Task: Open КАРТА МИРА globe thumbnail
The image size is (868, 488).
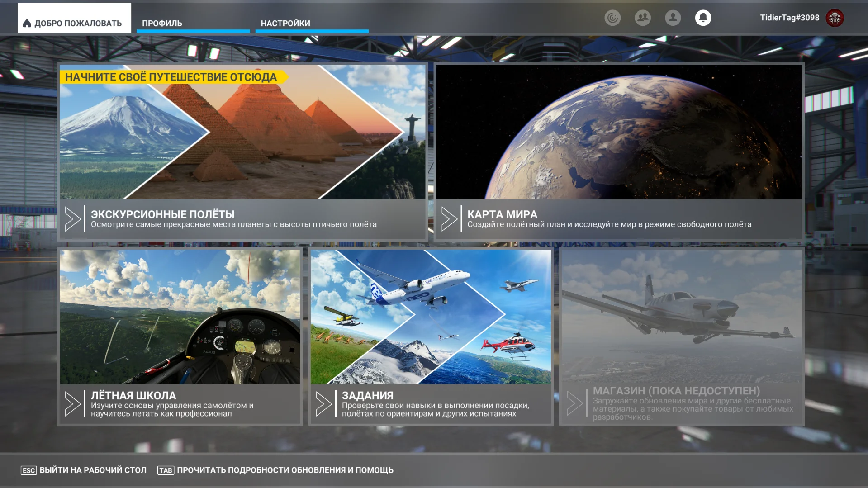Action: tap(619, 132)
